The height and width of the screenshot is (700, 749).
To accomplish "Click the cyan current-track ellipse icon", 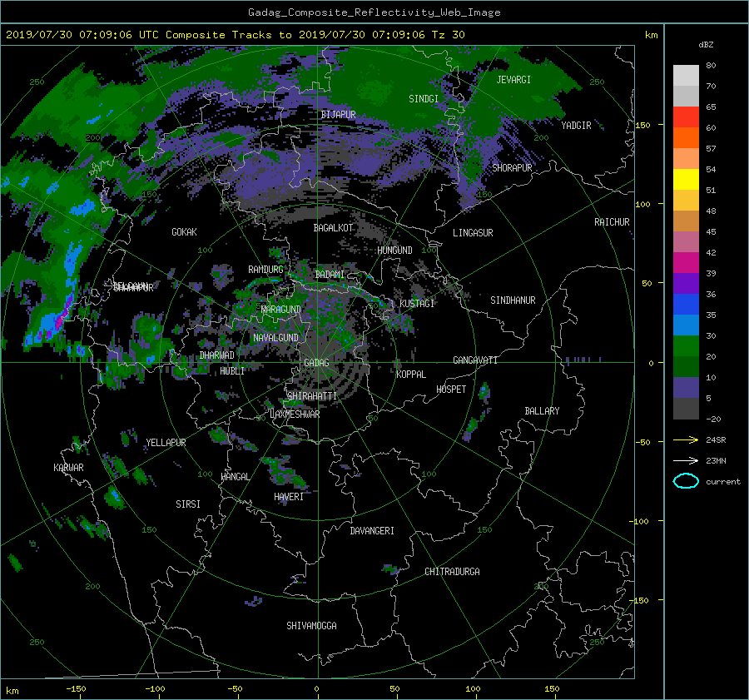I will click(686, 481).
